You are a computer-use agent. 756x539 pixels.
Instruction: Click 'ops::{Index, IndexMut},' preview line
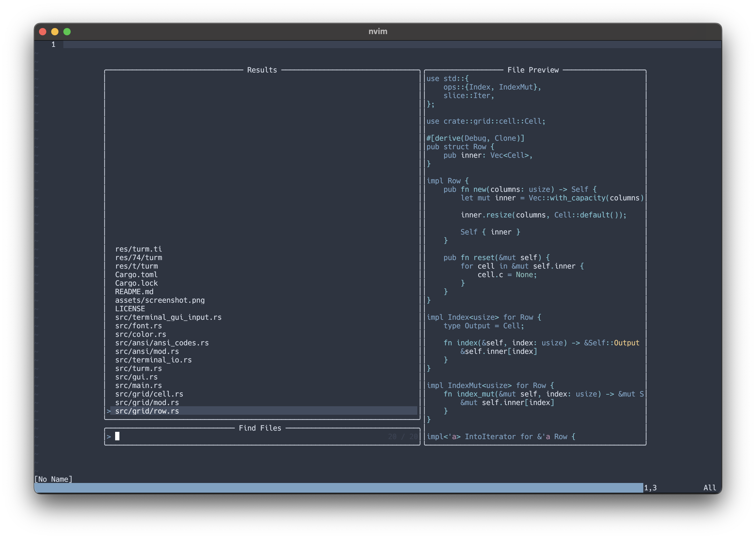point(492,87)
